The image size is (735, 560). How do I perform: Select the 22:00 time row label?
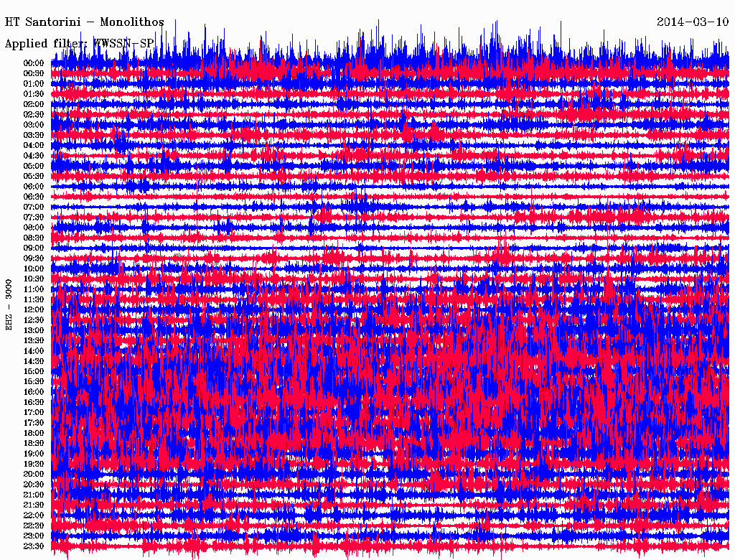34,515
